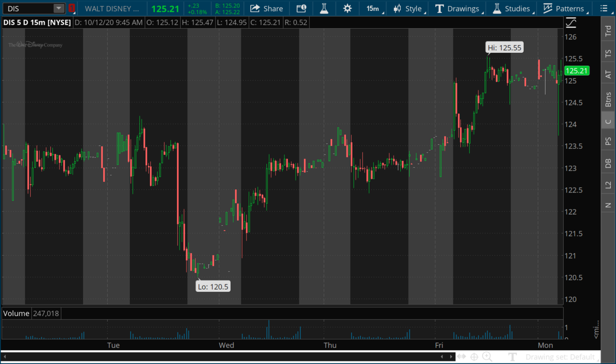Click the Fri date label on time axis

[439, 345]
